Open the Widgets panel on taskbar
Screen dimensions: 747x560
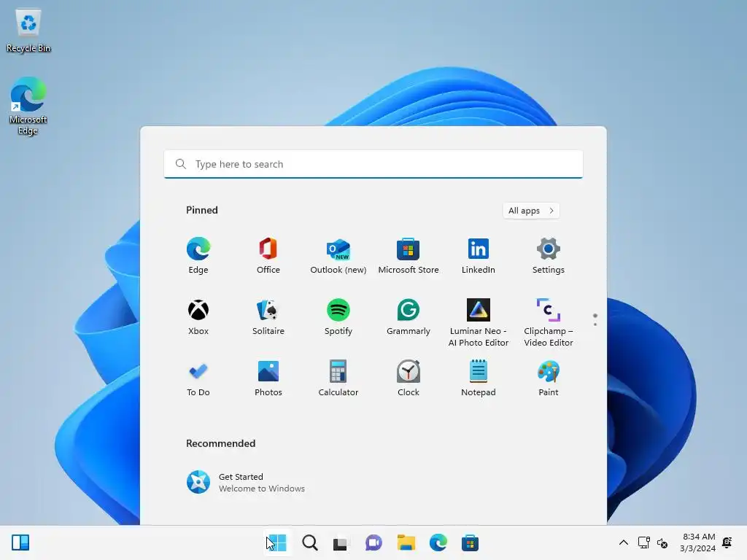point(20,542)
